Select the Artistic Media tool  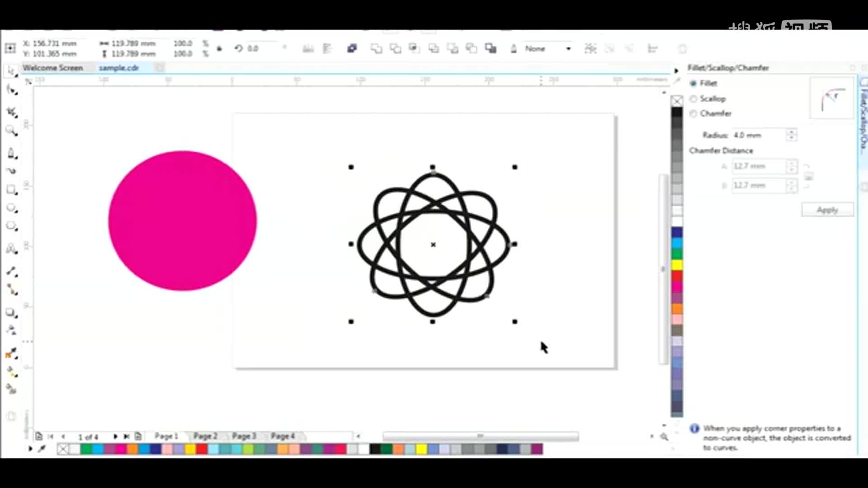(x=12, y=171)
